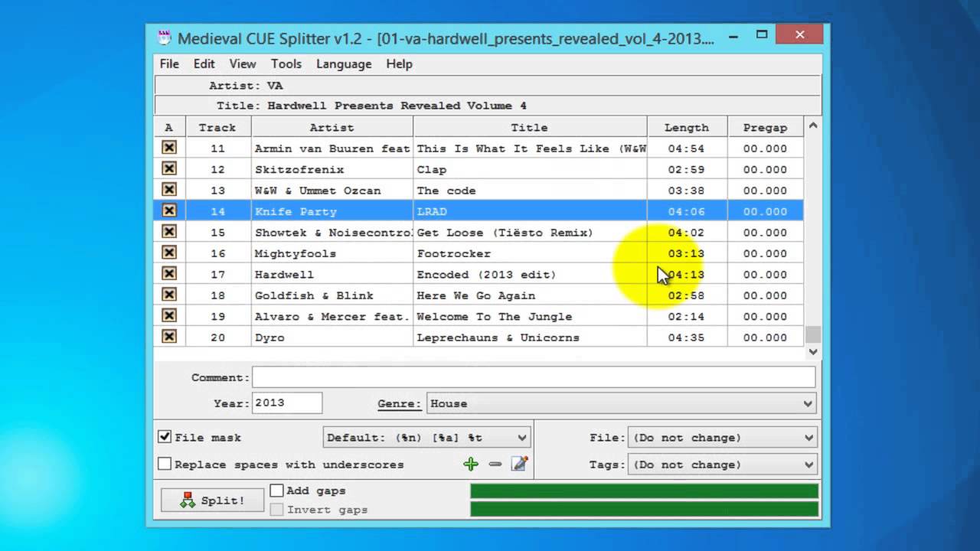Click length 04:35 of Dyro track
The width and height of the screenshot is (980, 551).
(686, 337)
